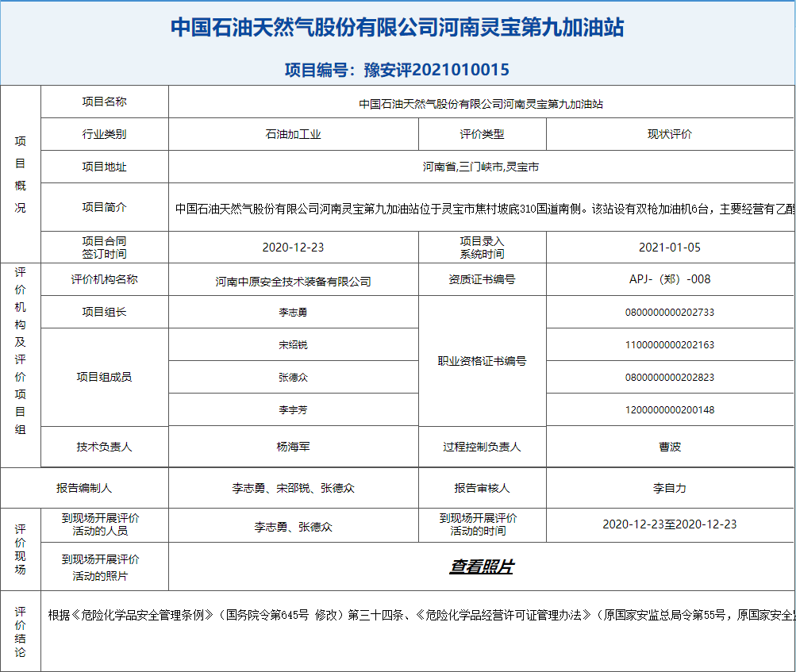Click the 到现场开展评价活动的照片 label
796x672 pixels.
(x=101, y=567)
